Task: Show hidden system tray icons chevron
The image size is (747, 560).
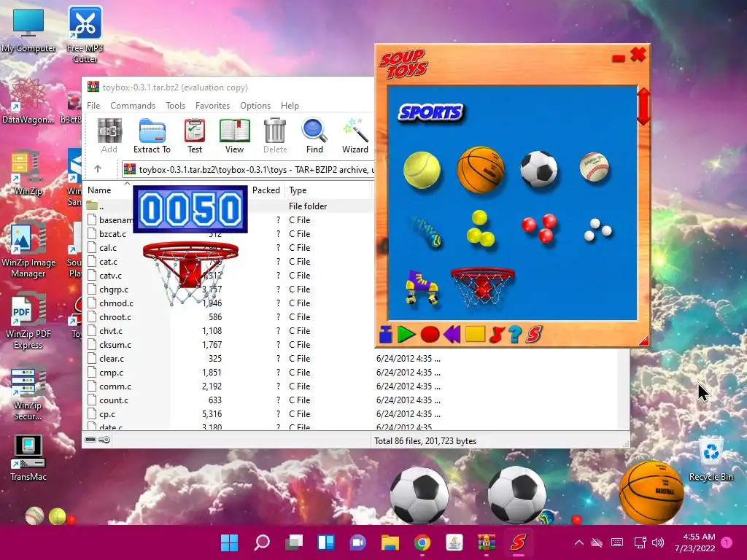Action: pos(578,542)
